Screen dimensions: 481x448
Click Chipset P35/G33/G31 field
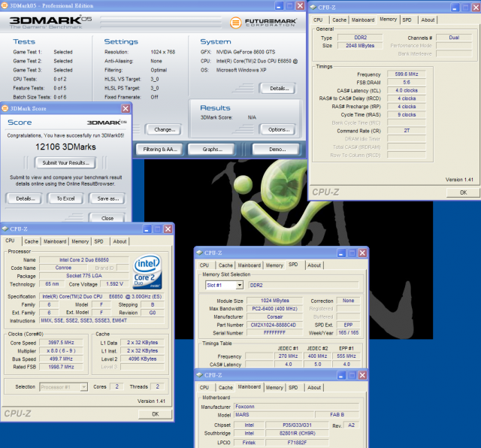tap(297, 425)
